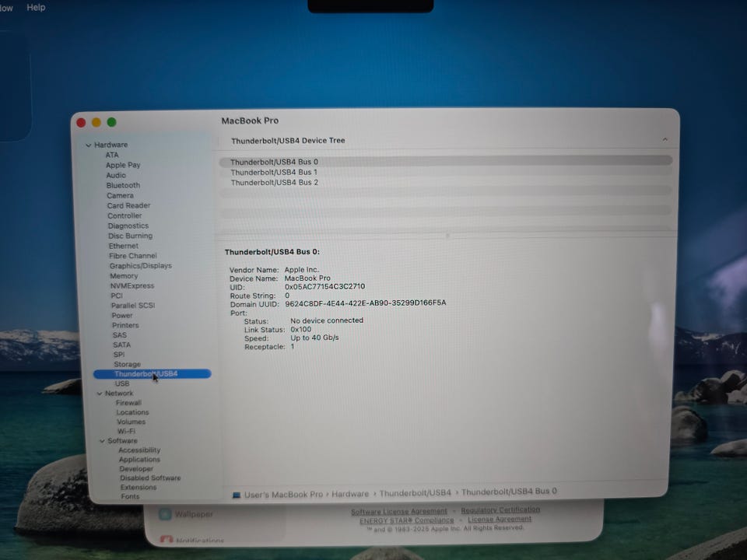This screenshot has width=747, height=560.
Task: Click the red close button of MacBook Pro window
Action: click(81, 123)
